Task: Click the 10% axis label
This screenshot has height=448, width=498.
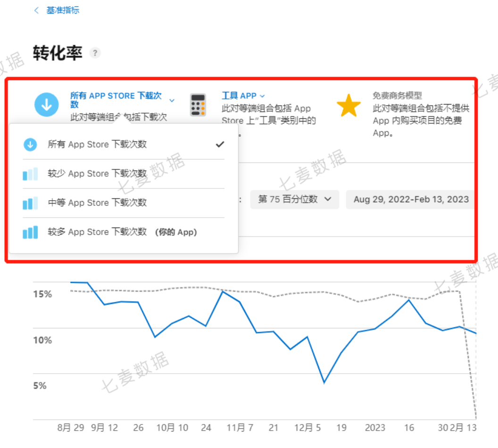Action: [x=42, y=340]
